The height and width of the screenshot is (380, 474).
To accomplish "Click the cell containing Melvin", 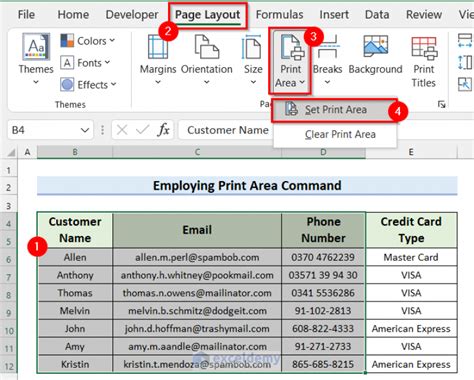I will pos(75,311).
